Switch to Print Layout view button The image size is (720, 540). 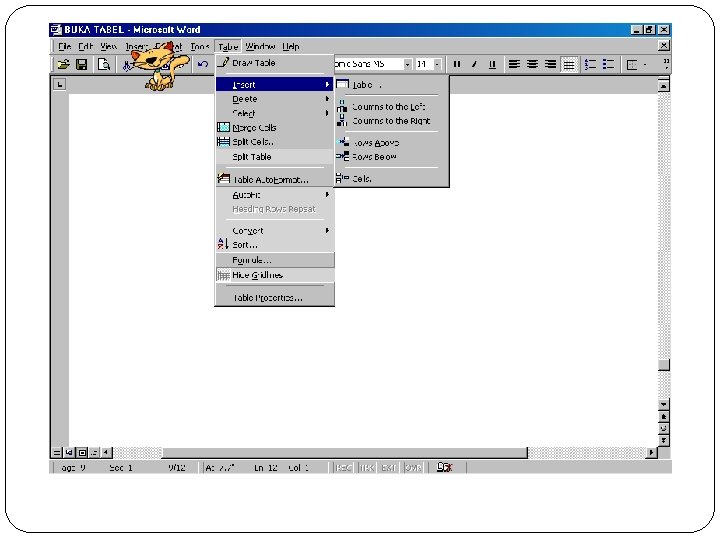(x=82, y=452)
